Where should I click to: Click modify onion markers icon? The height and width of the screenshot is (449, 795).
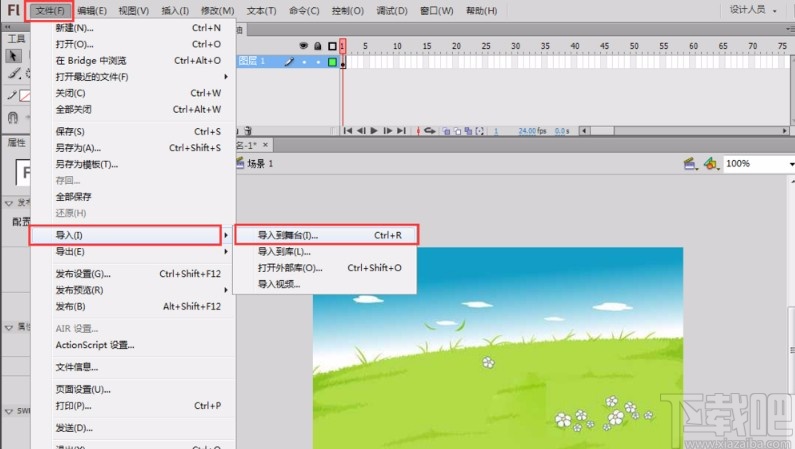click(480, 131)
